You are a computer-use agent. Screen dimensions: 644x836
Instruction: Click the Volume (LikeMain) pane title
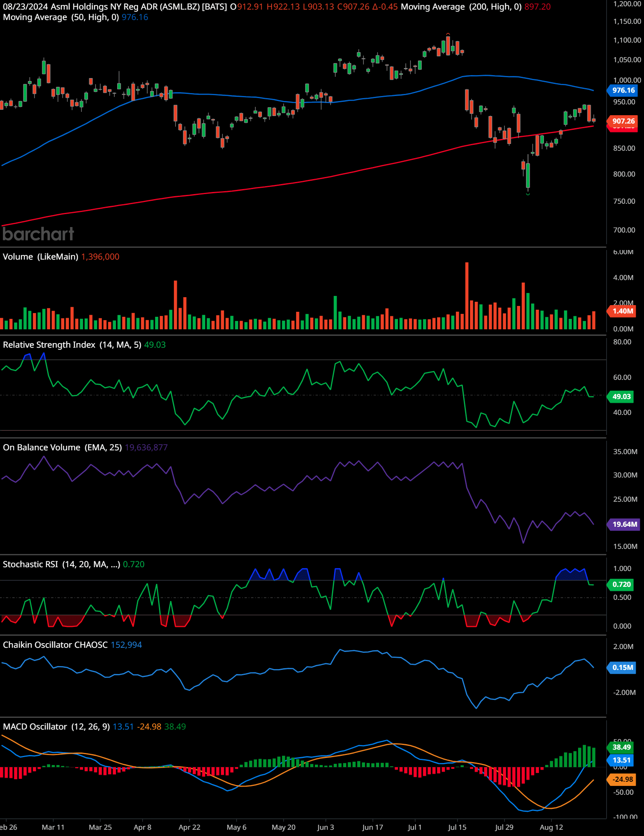(x=40, y=257)
